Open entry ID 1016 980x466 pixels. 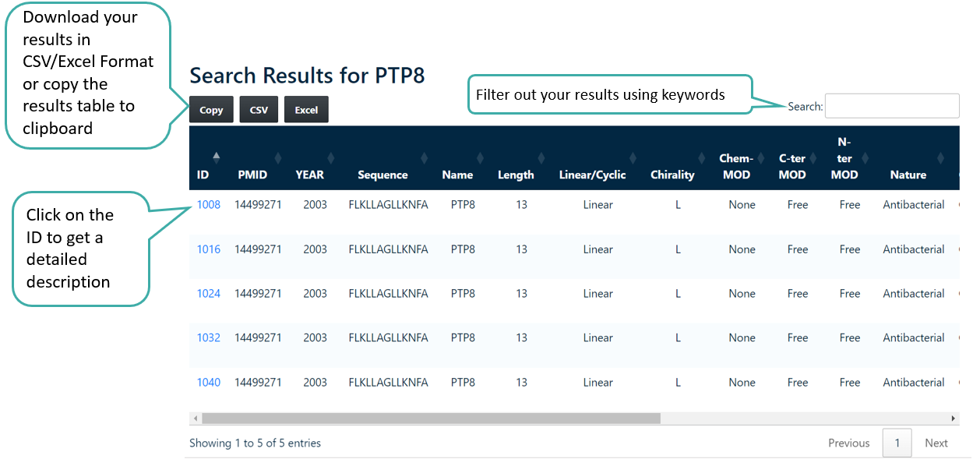click(208, 249)
